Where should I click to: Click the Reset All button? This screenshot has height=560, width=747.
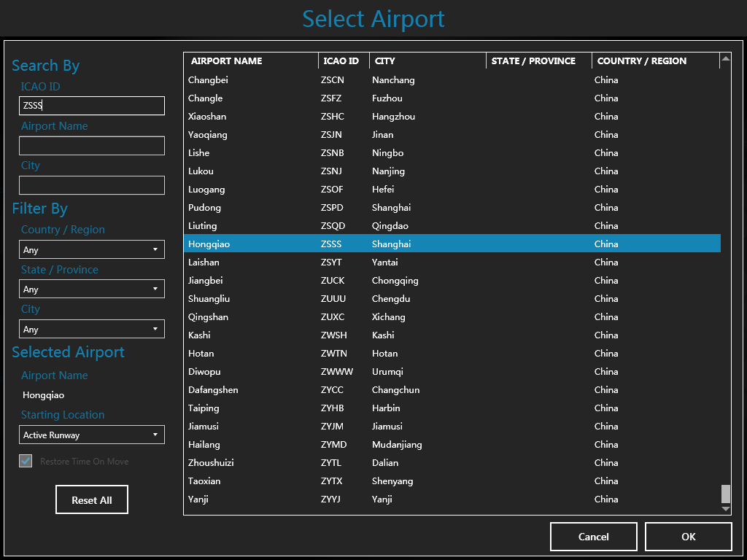92,500
